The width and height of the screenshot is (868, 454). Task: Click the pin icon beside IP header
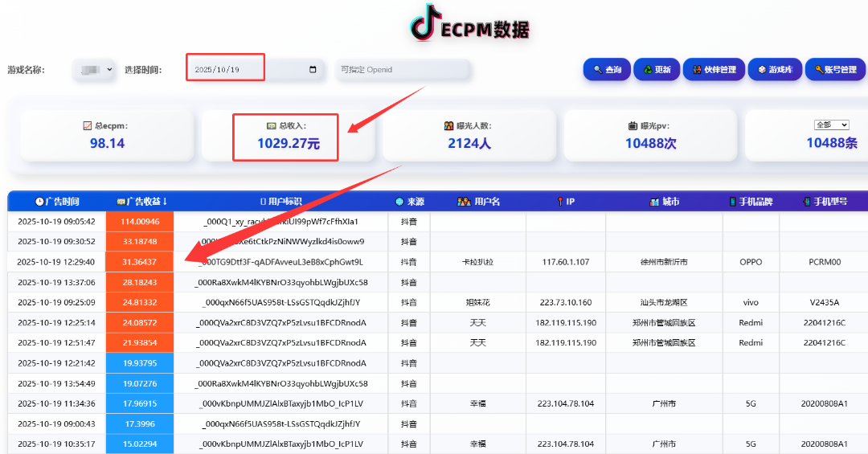click(x=559, y=202)
